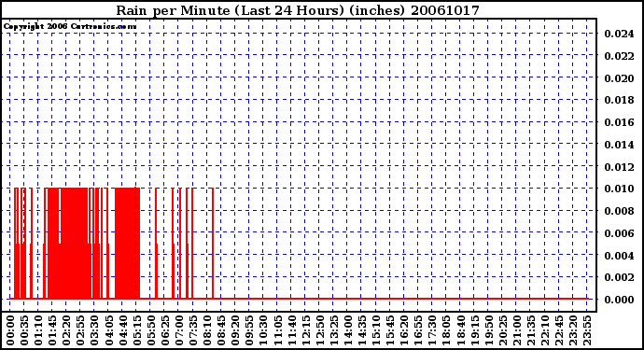Click the 11:05 time label
This screenshot has width=644, height=350.
coord(277,330)
